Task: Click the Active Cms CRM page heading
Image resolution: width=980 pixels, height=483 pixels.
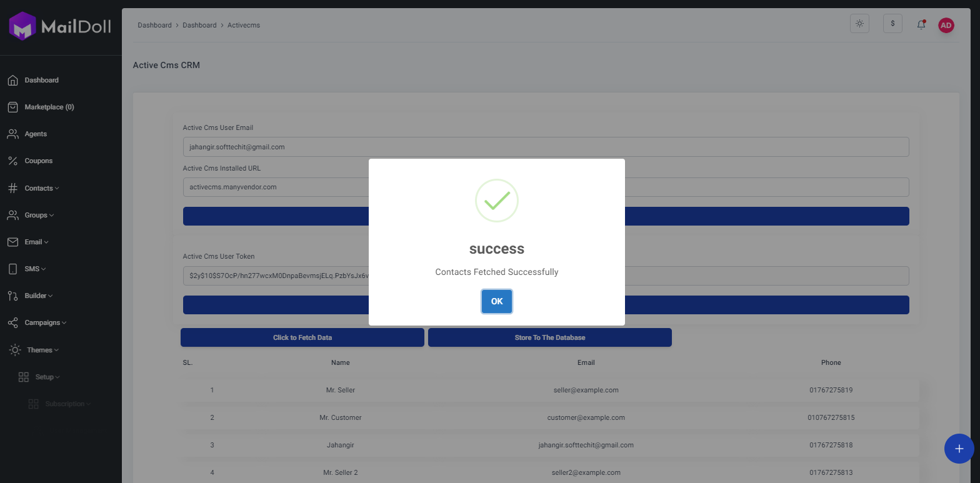Action: (x=166, y=65)
